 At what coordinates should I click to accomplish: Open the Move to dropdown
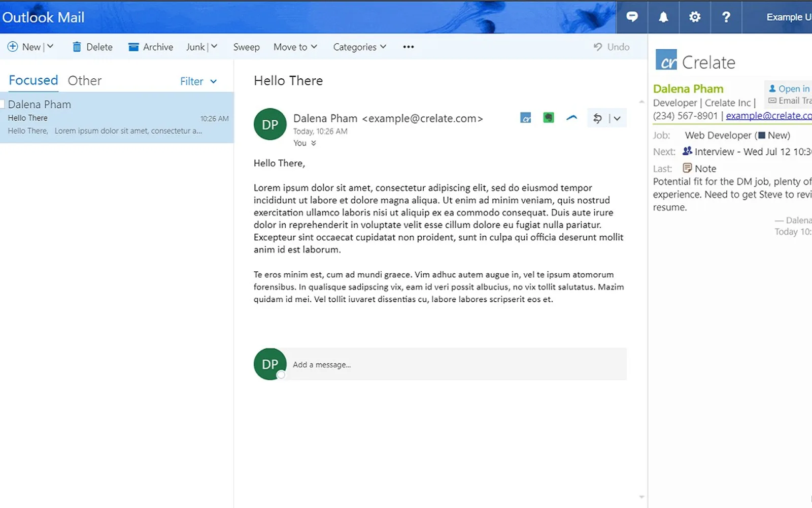pyautogui.click(x=295, y=47)
